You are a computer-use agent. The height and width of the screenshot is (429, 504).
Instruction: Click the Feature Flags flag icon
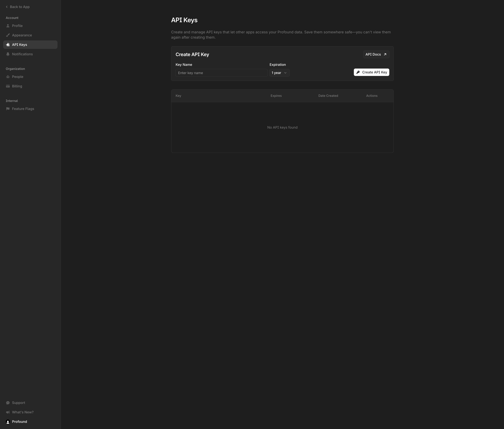tap(8, 108)
